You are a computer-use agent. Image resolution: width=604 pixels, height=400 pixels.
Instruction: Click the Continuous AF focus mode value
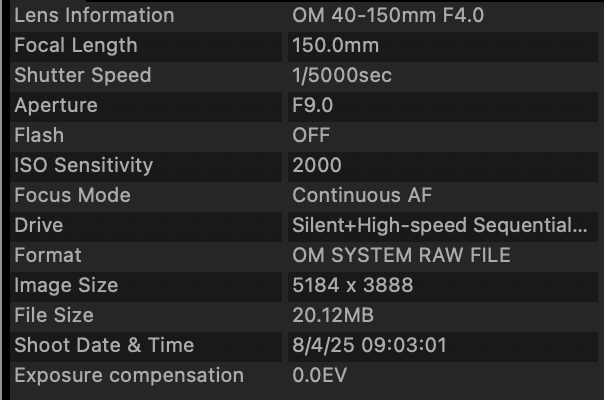pyautogui.click(x=362, y=195)
